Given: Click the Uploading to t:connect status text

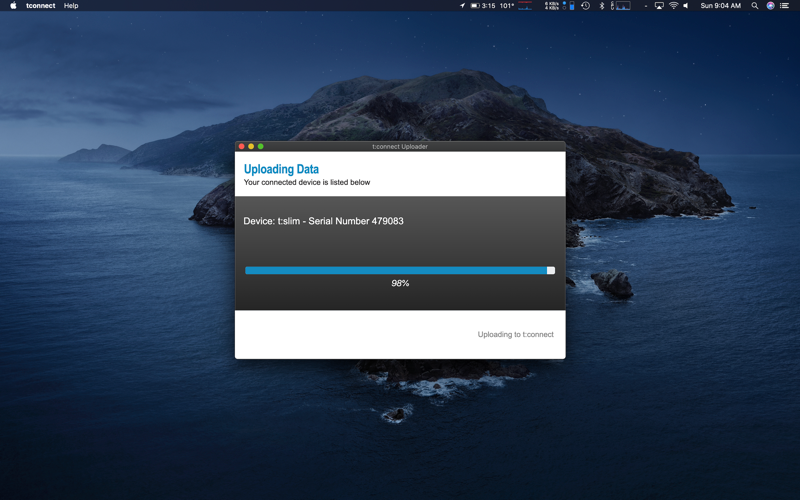Looking at the screenshot, I should point(515,334).
